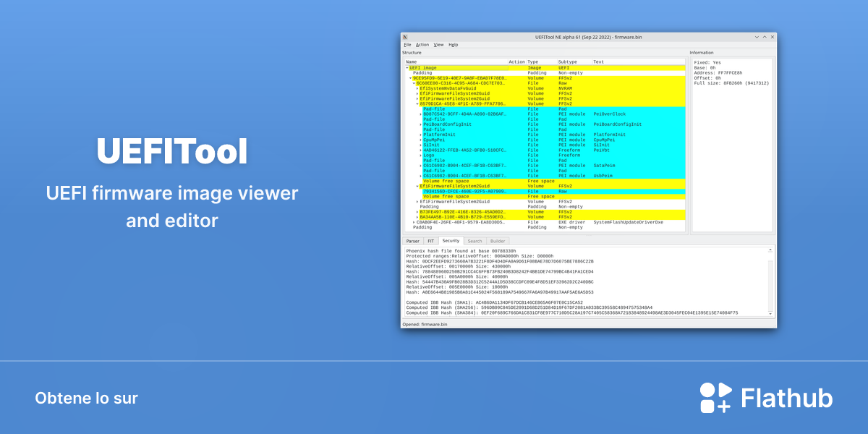868x434 pixels.
Task: Click the Computed IBB Hash (SHA256) line
Action: (531, 307)
